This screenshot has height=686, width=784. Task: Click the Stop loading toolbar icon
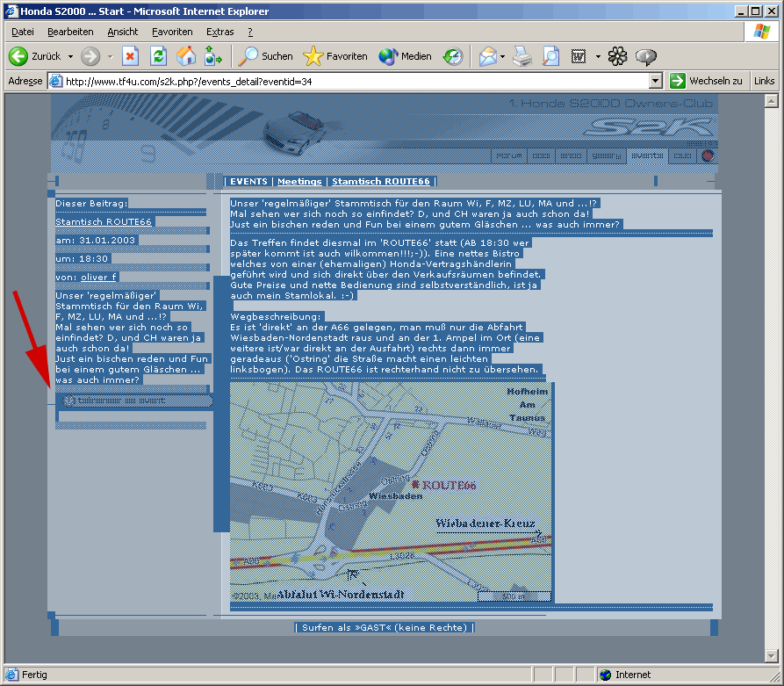coord(130,56)
